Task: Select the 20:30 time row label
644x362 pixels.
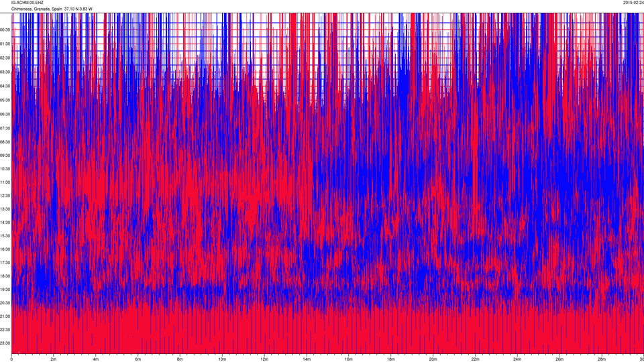Action: click(x=5, y=303)
